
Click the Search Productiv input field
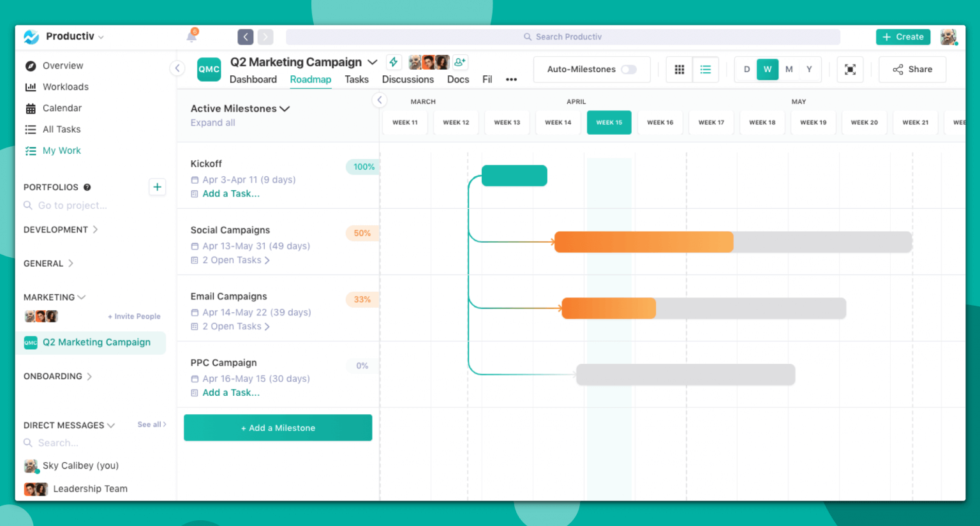(x=563, y=36)
